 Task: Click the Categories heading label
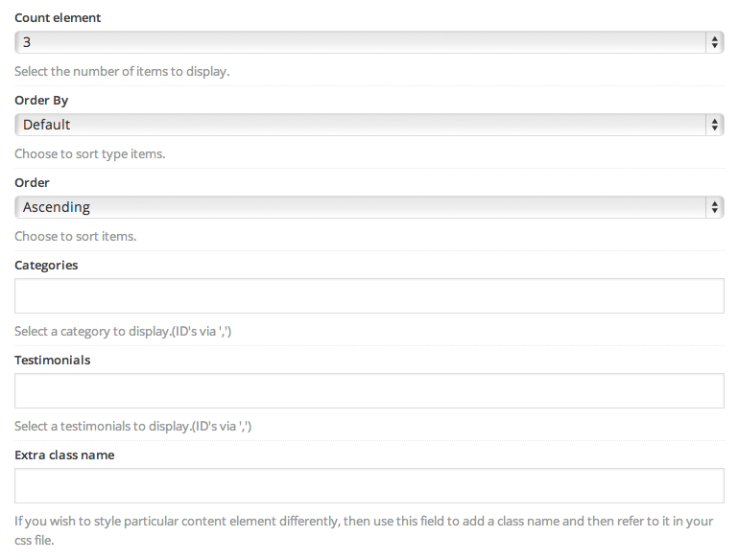pyautogui.click(x=46, y=266)
